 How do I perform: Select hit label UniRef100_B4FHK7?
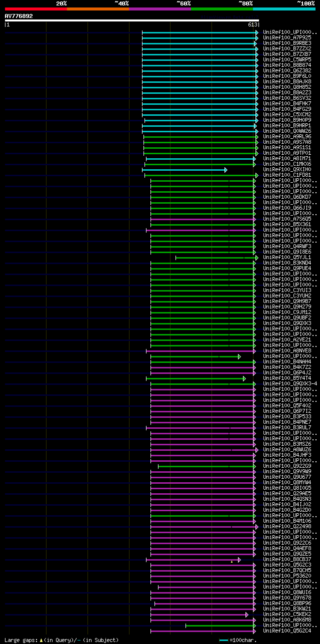click(287, 103)
